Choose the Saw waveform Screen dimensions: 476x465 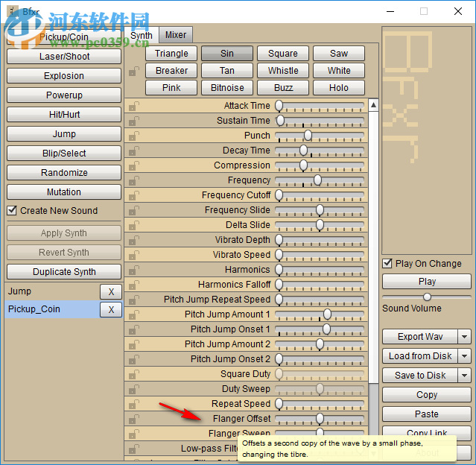[x=339, y=54]
